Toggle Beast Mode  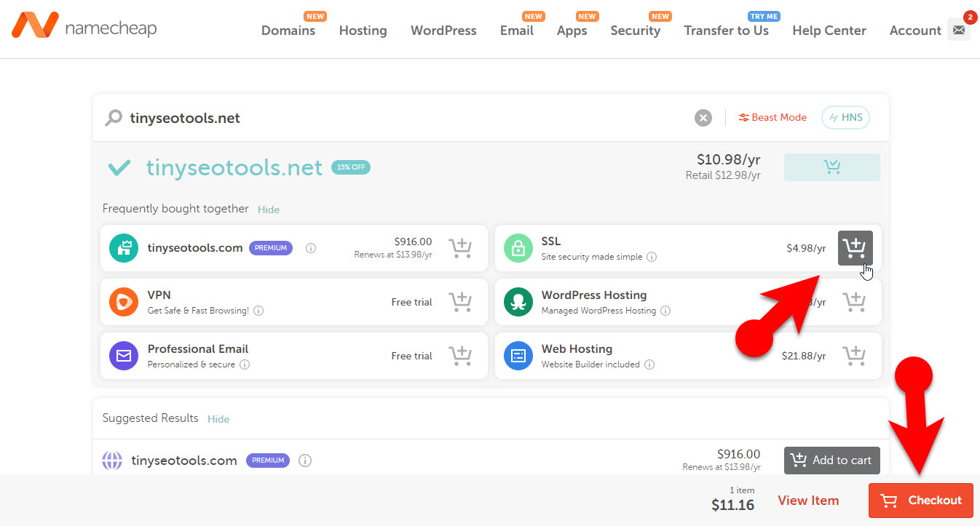(772, 117)
